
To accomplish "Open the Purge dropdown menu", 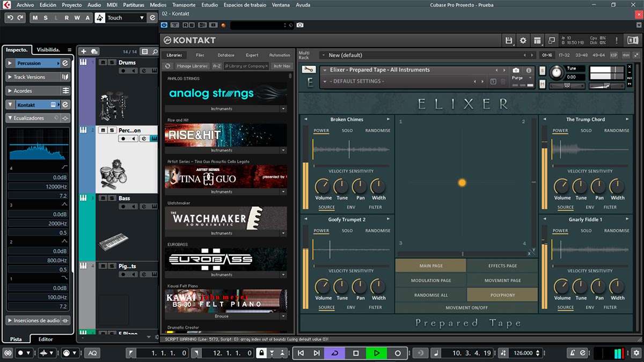I will [521, 78].
